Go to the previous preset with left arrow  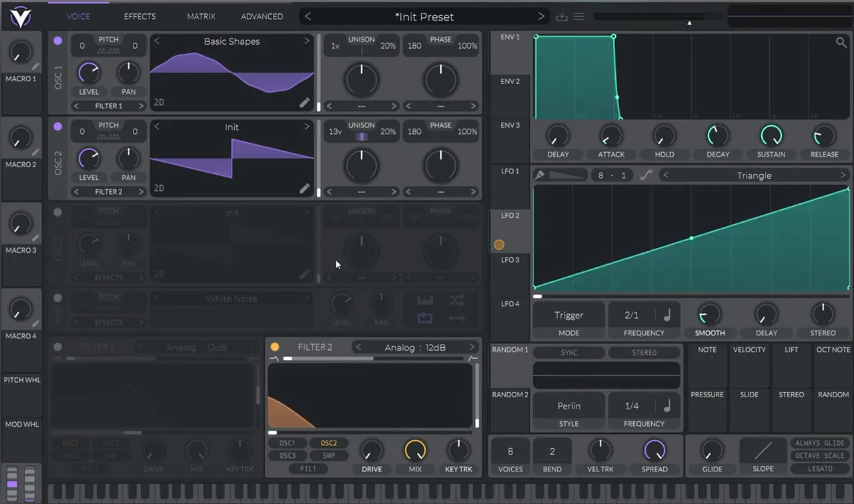308,17
